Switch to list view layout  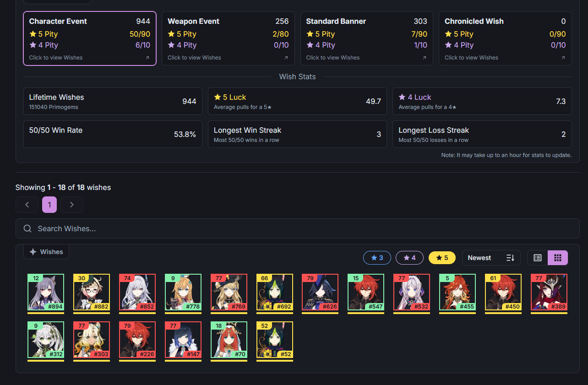(538, 258)
